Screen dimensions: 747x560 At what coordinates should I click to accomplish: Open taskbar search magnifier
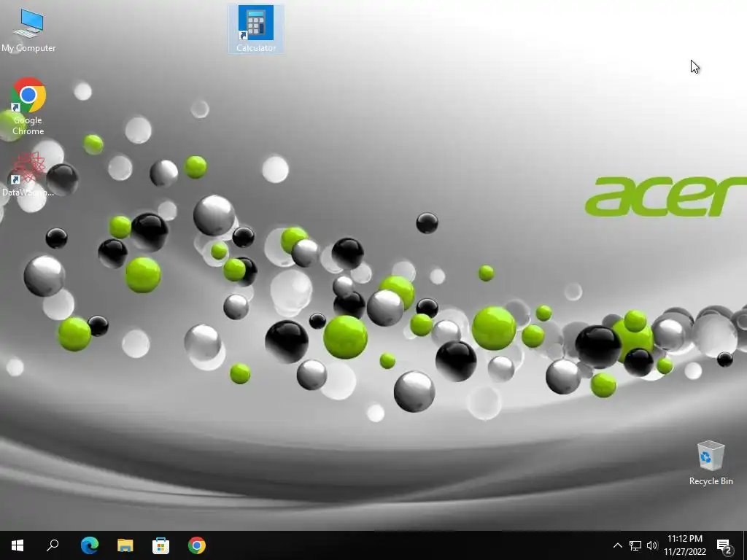[x=53, y=545]
